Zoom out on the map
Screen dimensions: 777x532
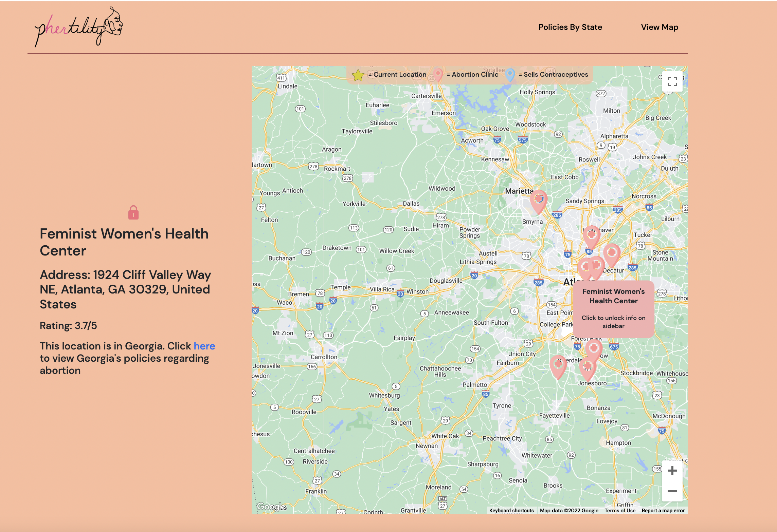pyautogui.click(x=672, y=491)
